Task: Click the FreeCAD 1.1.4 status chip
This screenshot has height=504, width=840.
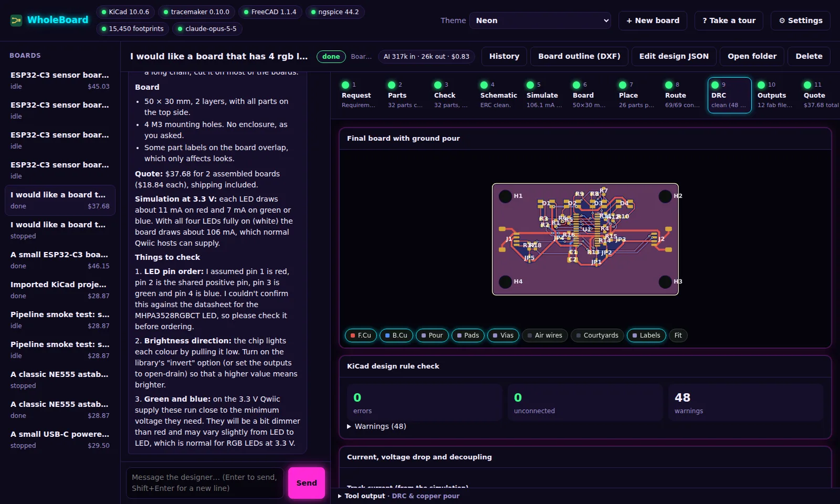Action: pos(270,12)
